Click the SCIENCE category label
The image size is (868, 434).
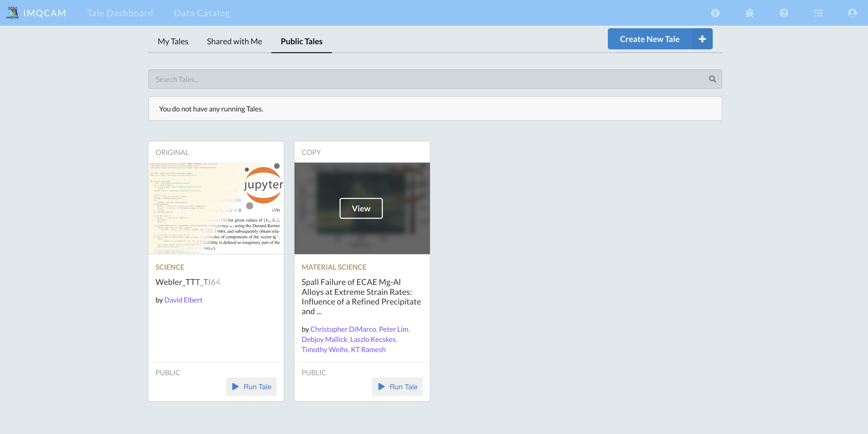tap(170, 267)
